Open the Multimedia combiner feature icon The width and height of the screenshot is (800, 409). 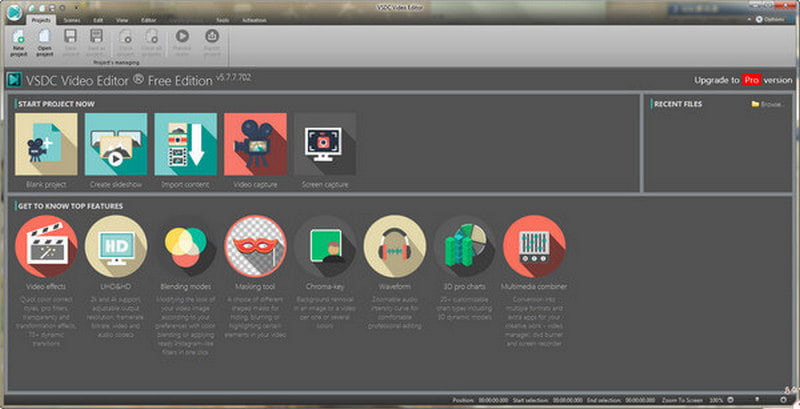coord(534,246)
